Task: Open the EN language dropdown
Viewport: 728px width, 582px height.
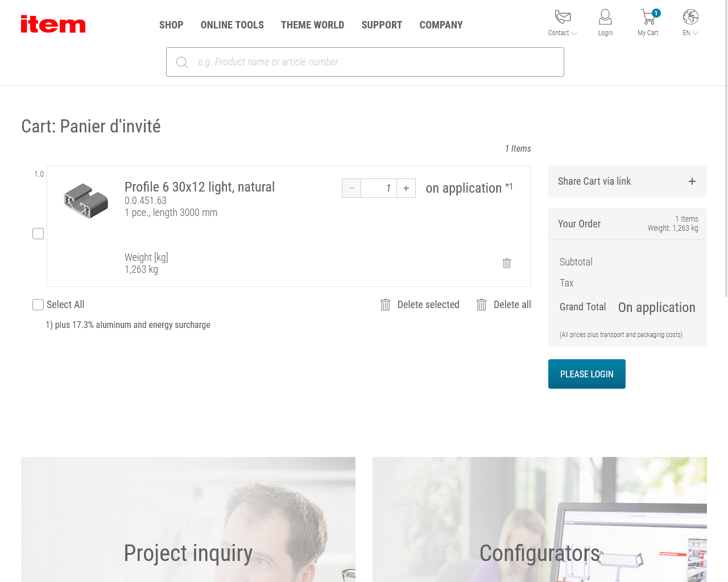Action: [690, 33]
